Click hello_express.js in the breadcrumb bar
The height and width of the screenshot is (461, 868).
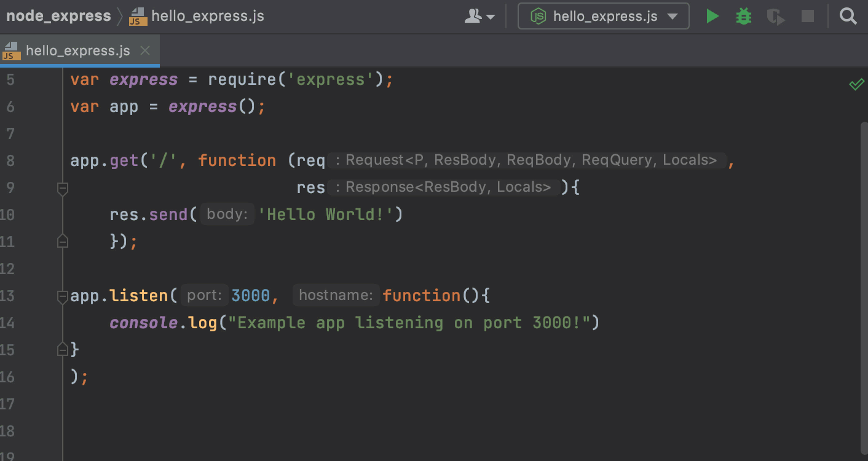coord(207,16)
